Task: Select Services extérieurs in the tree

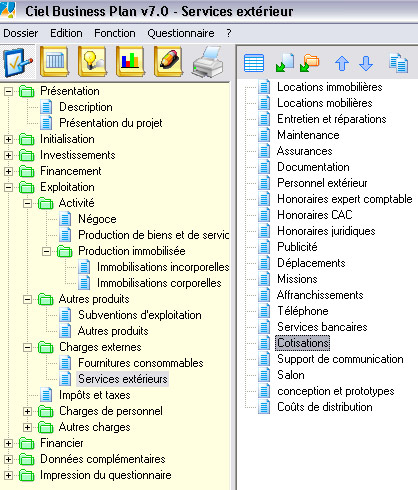Action: click(x=123, y=379)
